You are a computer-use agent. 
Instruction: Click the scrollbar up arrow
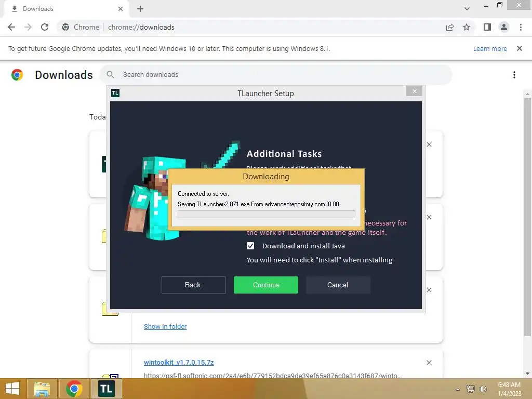pos(527,94)
